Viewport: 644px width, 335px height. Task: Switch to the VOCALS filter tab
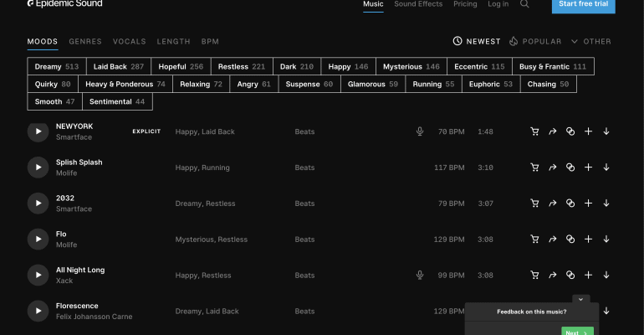click(x=130, y=42)
